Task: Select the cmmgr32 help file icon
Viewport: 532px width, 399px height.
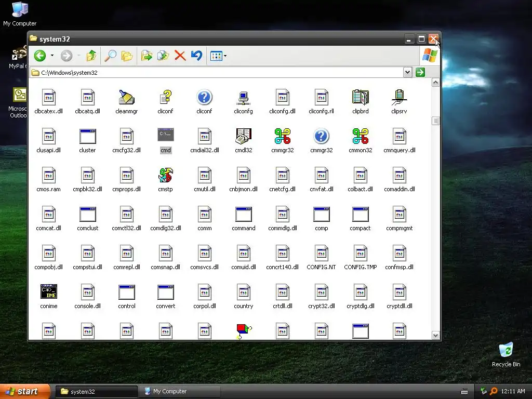Action: click(x=321, y=136)
